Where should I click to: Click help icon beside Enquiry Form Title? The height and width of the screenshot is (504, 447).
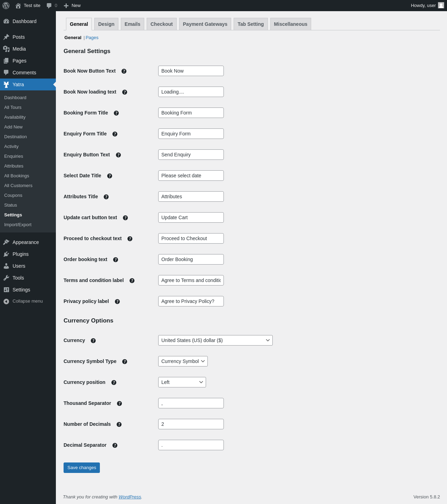tap(115, 134)
